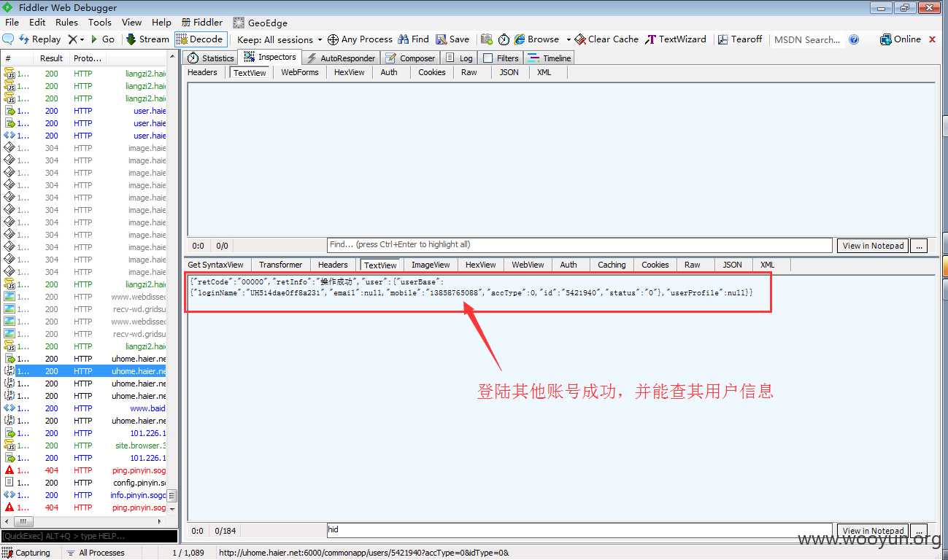The height and width of the screenshot is (560, 948).
Task: Open the View menu
Action: [x=131, y=23]
